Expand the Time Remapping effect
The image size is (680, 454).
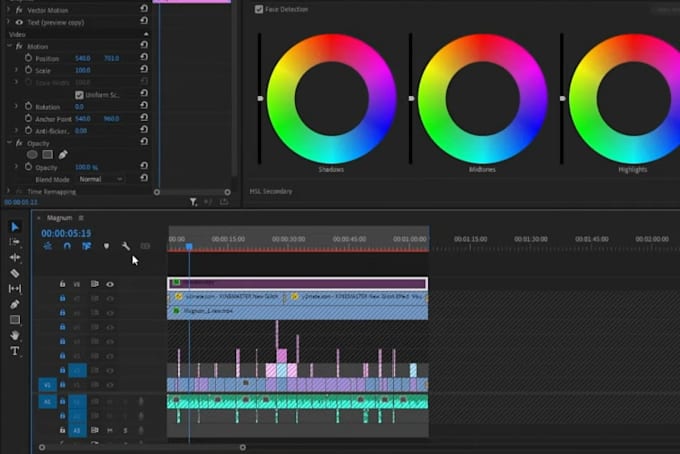coord(8,191)
